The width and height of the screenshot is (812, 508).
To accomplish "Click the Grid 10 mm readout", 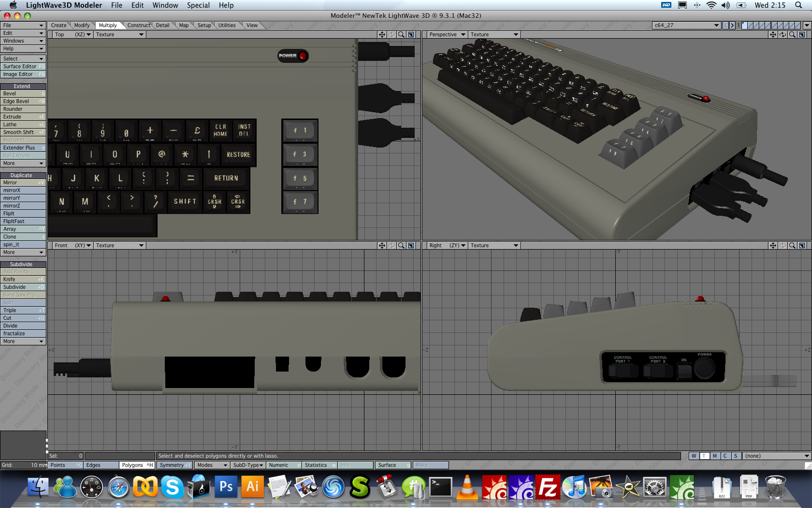I will coord(23,465).
